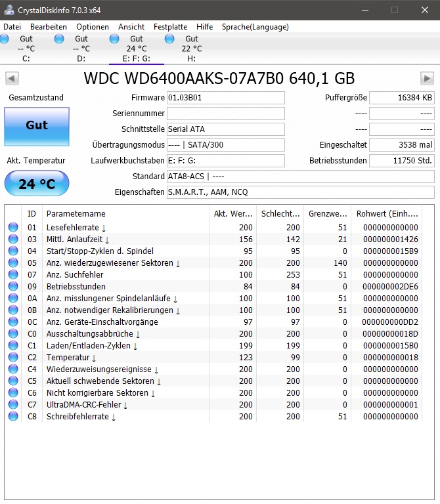Open the Bearbeiten menu

coord(49,27)
